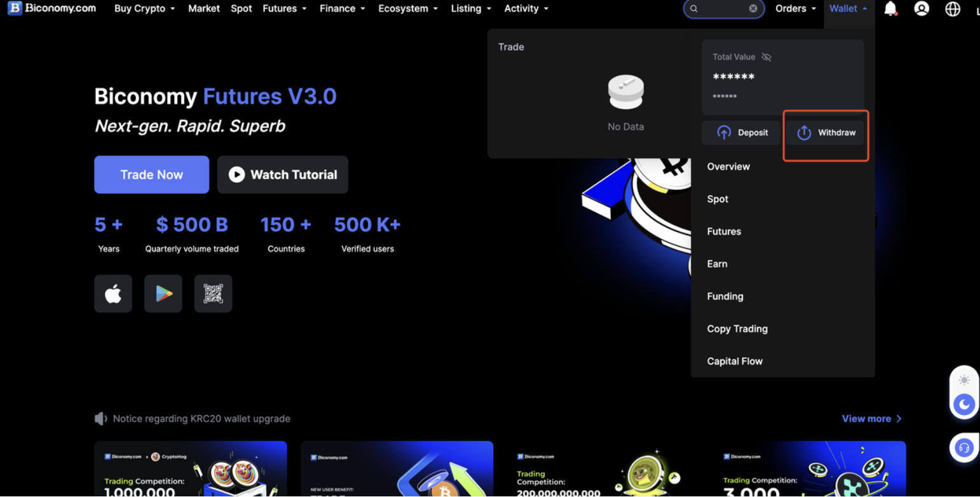This screenshot has height=497, width=980.
Task: Select Copy Trading in wallet menu
Action: [737, 329]
